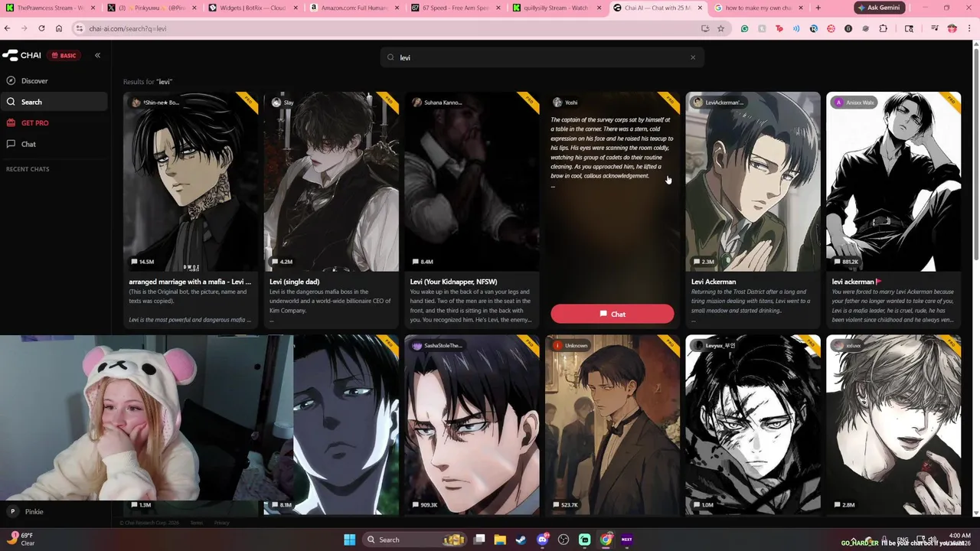
Task: Open the Chrome icon in the taskbar
Action: [x=606, y=540]
